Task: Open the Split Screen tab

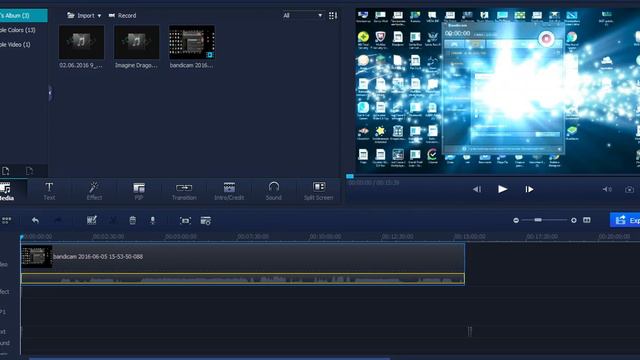Action: coord(318,191)
